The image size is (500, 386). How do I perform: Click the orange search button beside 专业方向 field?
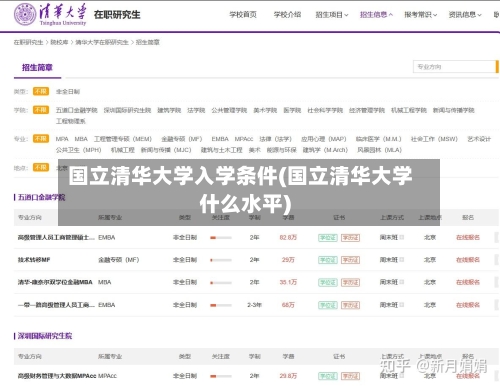497,66
